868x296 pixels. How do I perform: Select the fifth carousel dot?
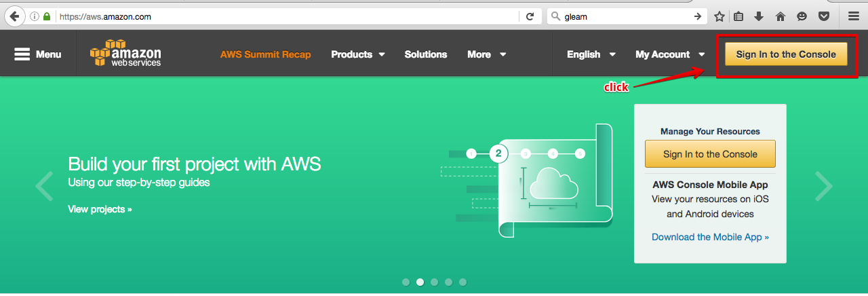pos(462,282)
